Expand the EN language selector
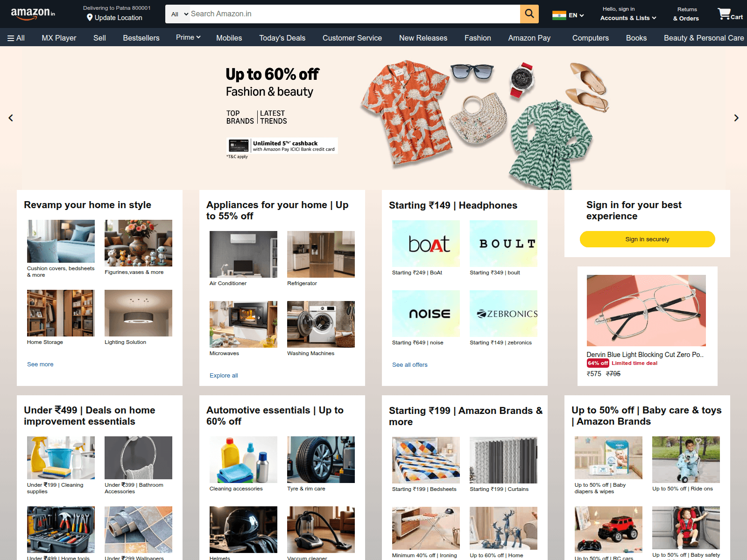The height and width of the screenshot is (560, 747). 576,15
